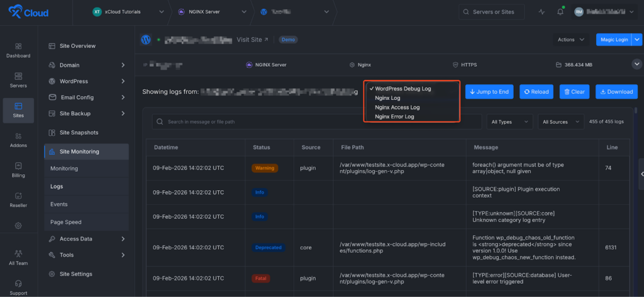
Task: Open the Reseller icon in sidebar
Action: [18, 199]
